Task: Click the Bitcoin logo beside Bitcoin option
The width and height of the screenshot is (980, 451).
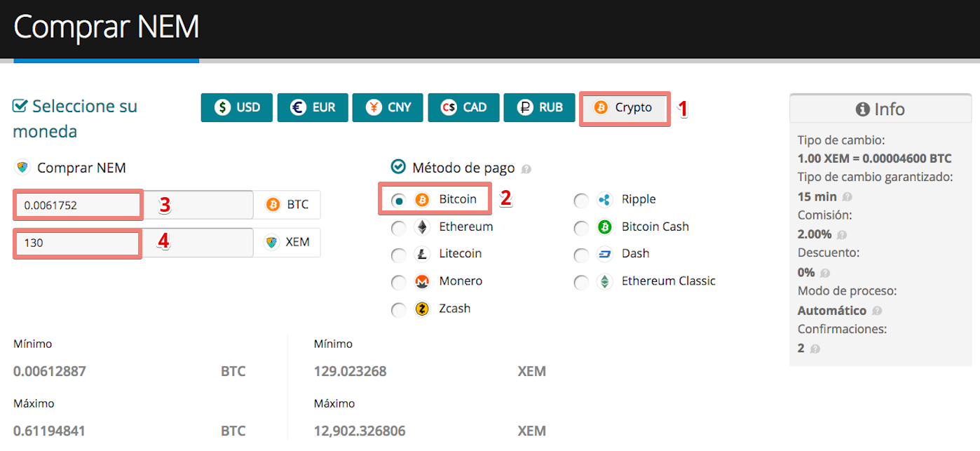Action: pyautogui.click(x=422, y=200)
